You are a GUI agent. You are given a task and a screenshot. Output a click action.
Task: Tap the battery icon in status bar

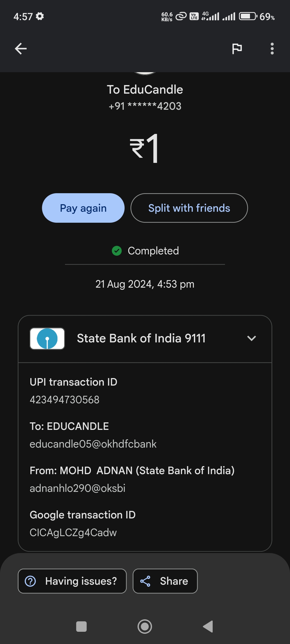pos(248,16)
